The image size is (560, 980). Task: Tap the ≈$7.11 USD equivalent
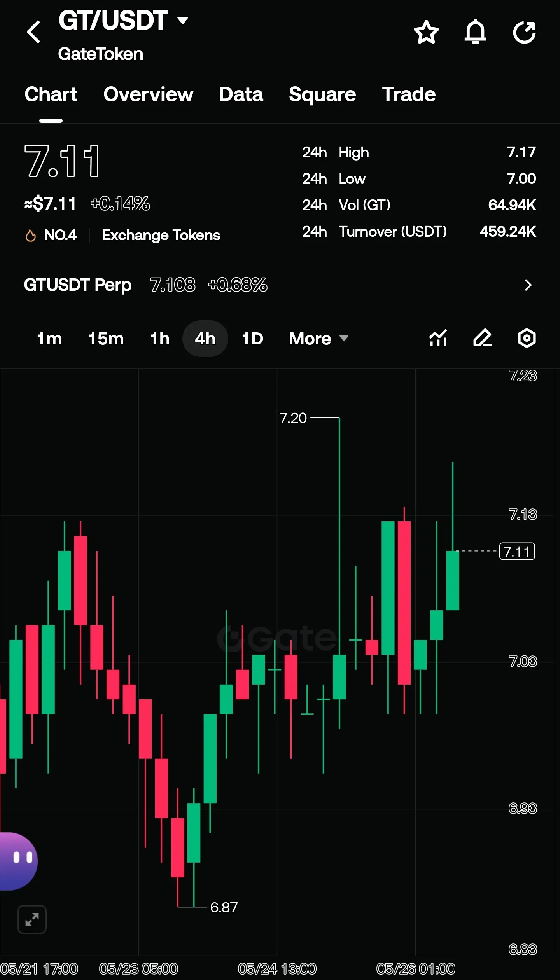50,204
